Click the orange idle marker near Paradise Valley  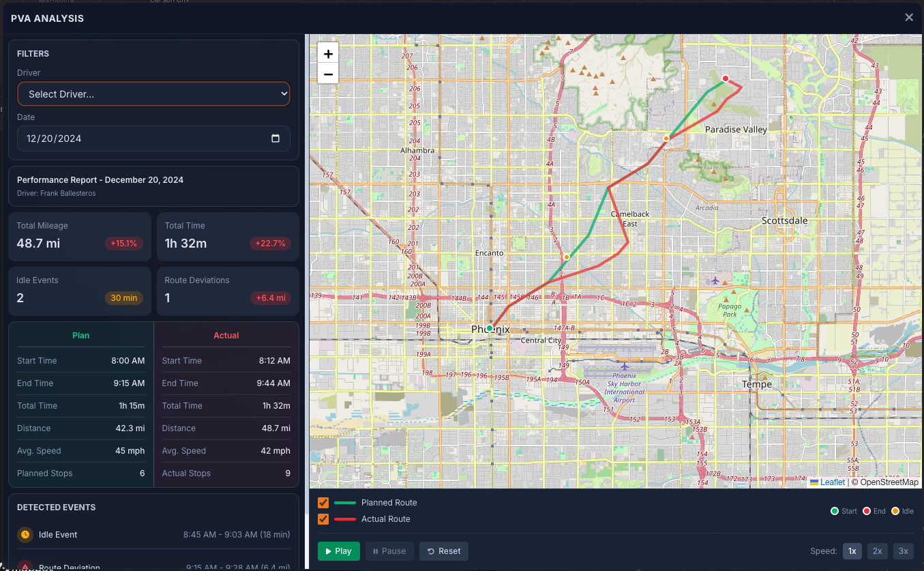666,138
